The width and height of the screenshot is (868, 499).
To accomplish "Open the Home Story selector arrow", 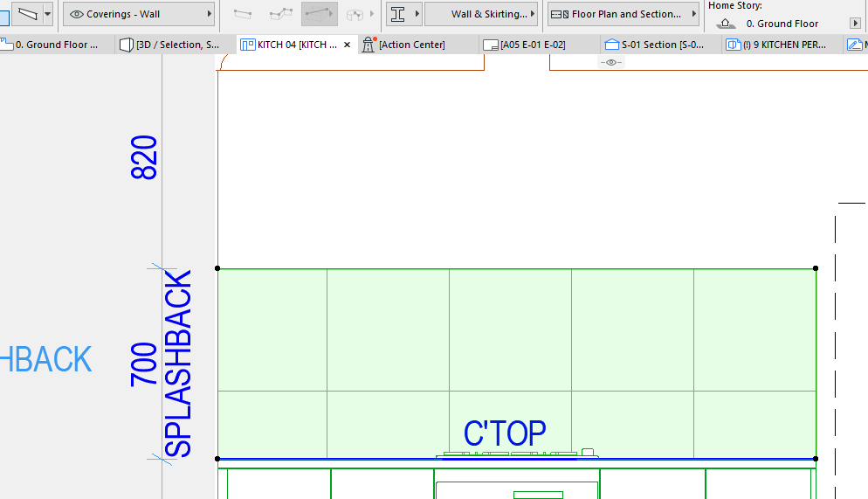I will click(x=855, y=24).
